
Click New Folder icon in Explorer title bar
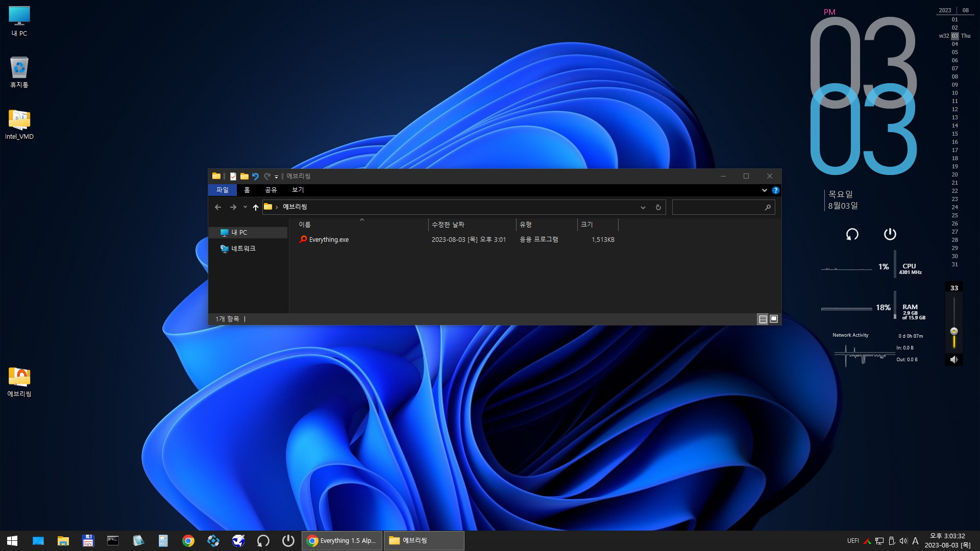click(244, 177)
